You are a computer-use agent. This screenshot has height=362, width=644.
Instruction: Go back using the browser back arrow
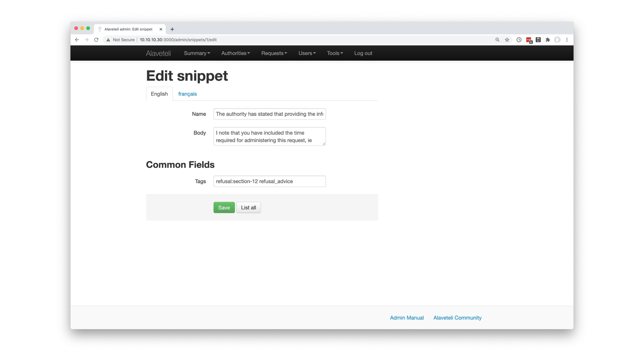[77, 40]
